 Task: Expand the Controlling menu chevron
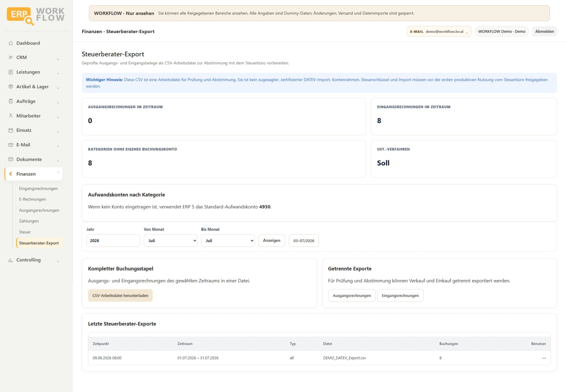(58, 261)
